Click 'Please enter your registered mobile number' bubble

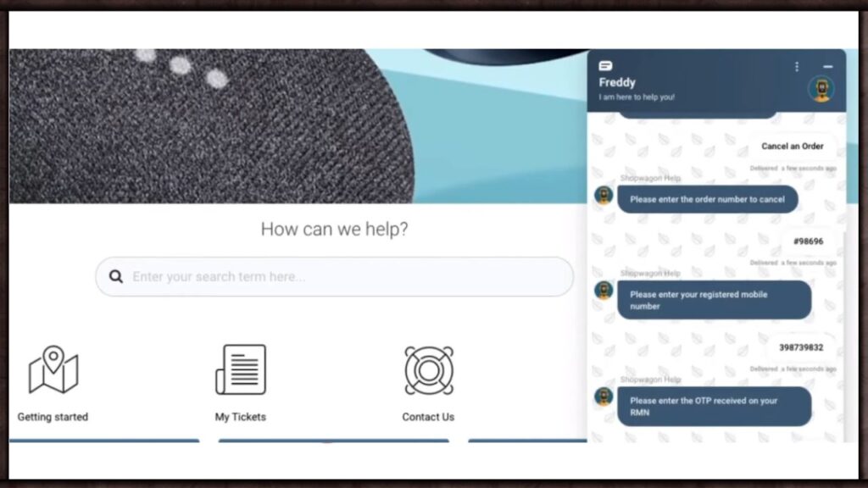[x=714, y=300]
